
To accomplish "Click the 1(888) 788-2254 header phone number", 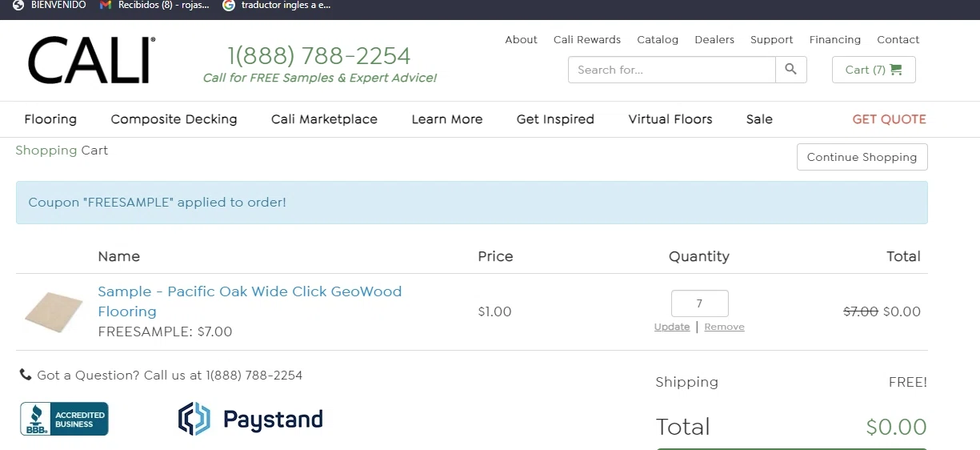I will (x=319, y=55).
